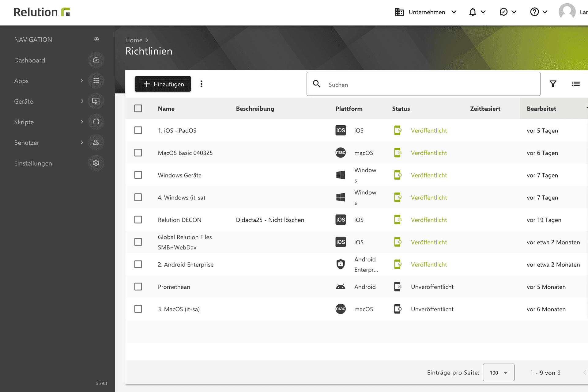
Task: Click published status icon for Relution DECON
Action: tap(398, 220)
